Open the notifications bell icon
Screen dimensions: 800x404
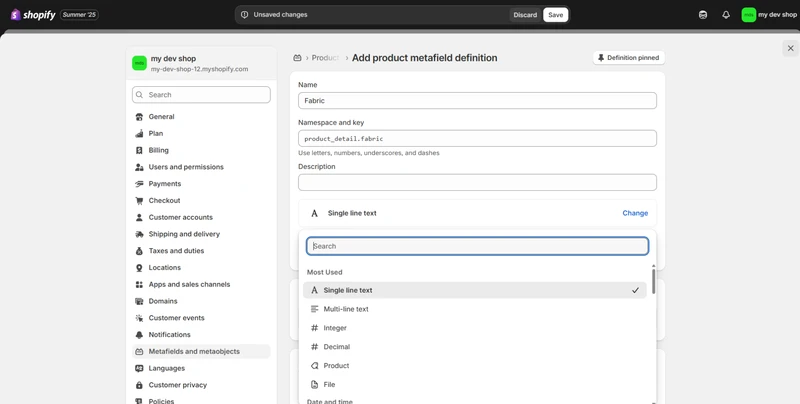(726, 15)
